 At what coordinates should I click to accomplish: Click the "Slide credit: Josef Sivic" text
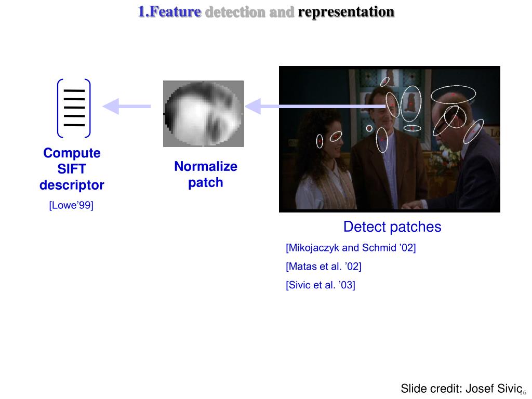[461, 389]
